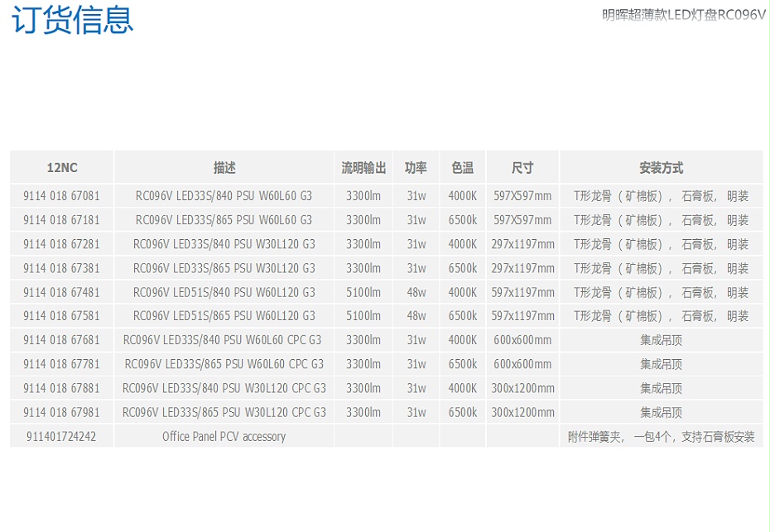Viewport: 770px width, 532px height.
Task: Click T形龙骨 installation text in row 67081
Action: pos(661,196)
